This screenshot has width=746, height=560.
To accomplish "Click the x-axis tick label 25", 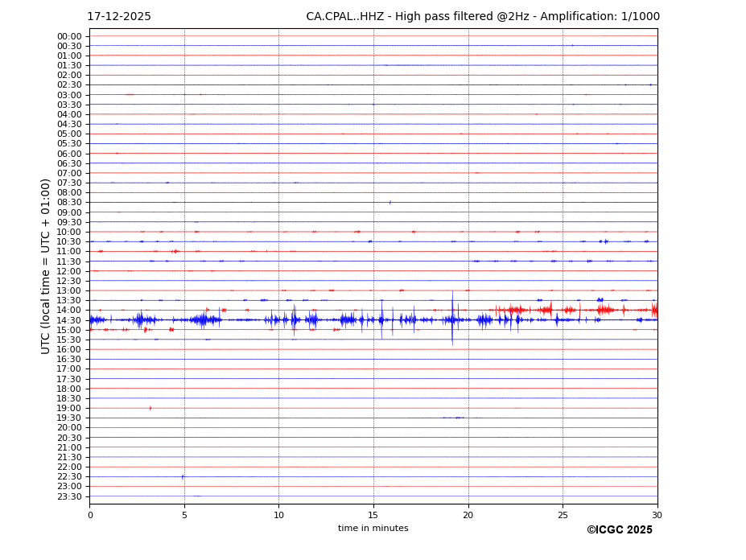I will 563,515.
